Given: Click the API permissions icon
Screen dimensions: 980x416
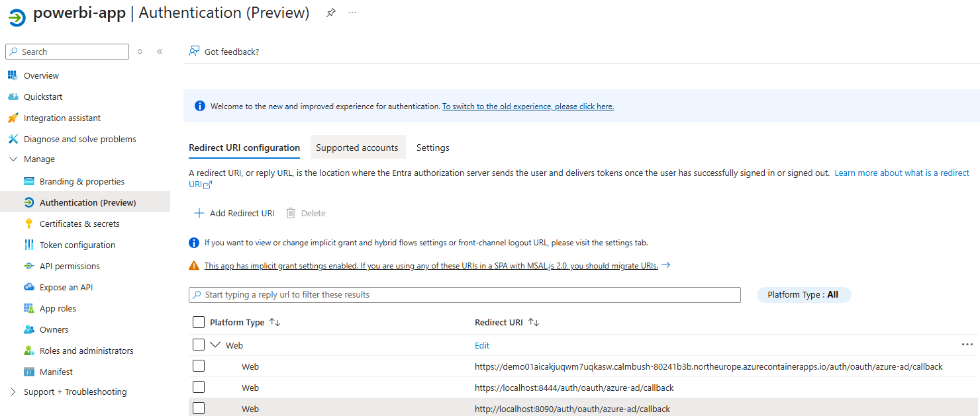Looking at the screenshot, I should pos(28,266).
